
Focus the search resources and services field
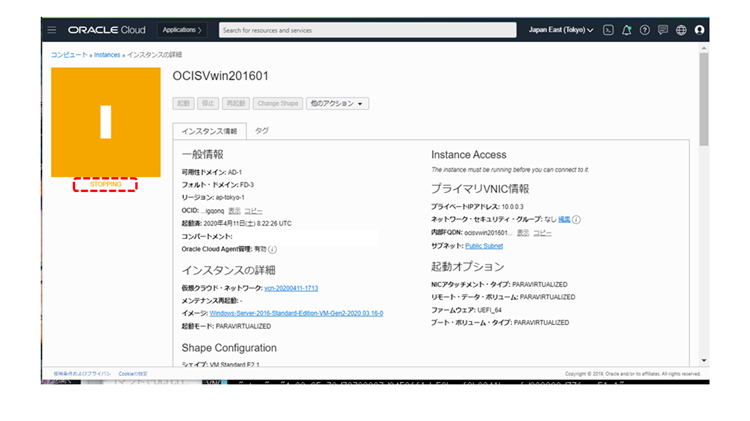[x=367, y=30]
